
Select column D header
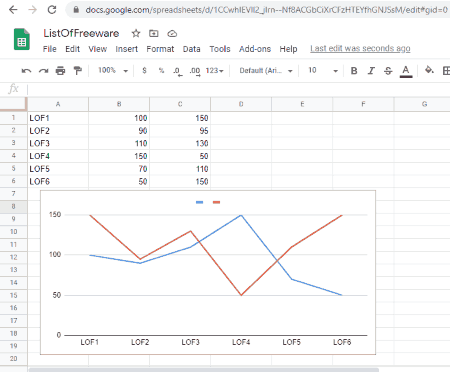coord(241,104)
